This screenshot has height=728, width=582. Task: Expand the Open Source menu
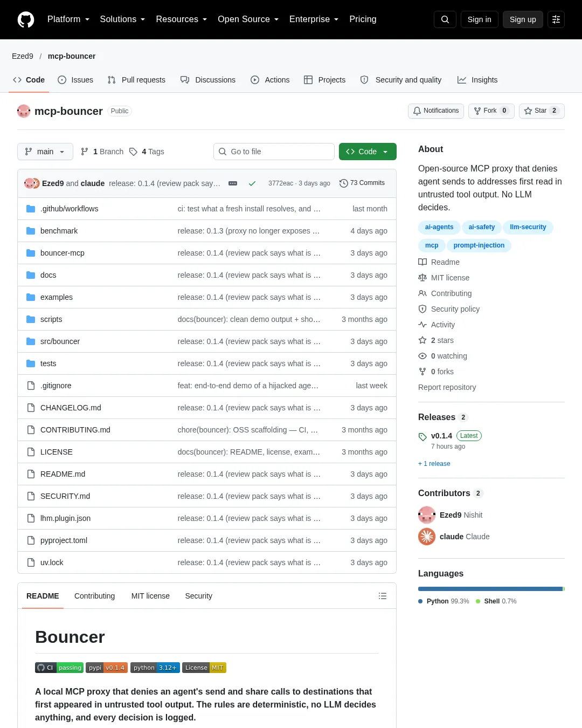(x=248, y=19)
